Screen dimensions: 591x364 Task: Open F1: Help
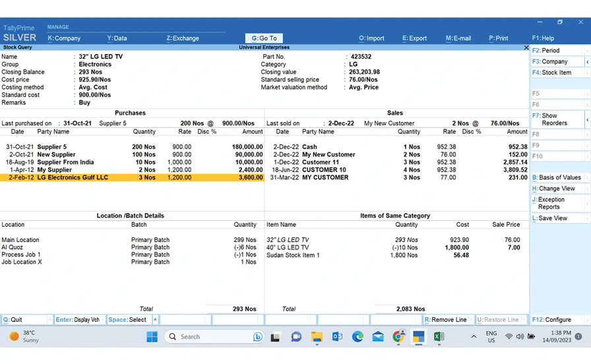click(x=543, y=38)
